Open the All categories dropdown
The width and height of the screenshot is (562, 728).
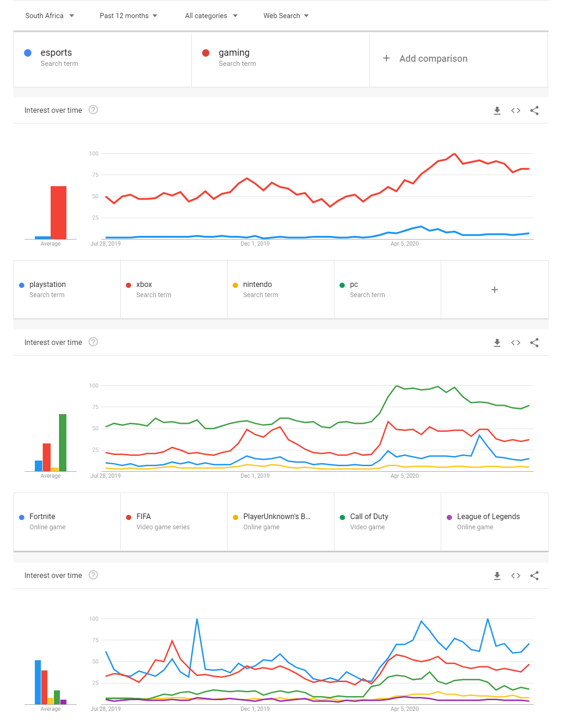tap(211, 16)
